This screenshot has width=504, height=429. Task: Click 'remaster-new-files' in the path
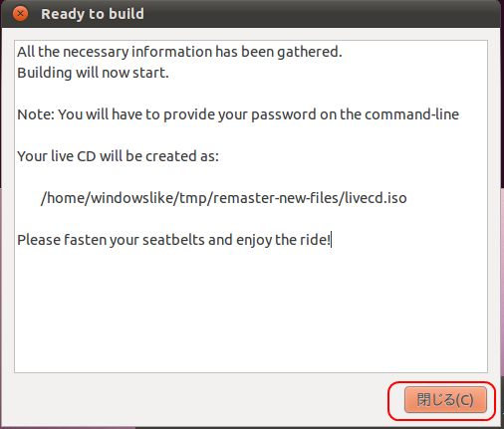275,198
